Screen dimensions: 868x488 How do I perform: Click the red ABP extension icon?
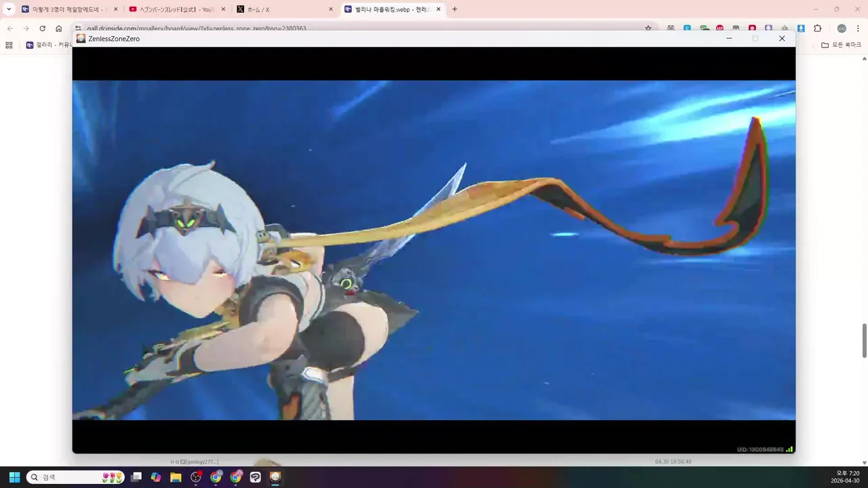[719, 28]
